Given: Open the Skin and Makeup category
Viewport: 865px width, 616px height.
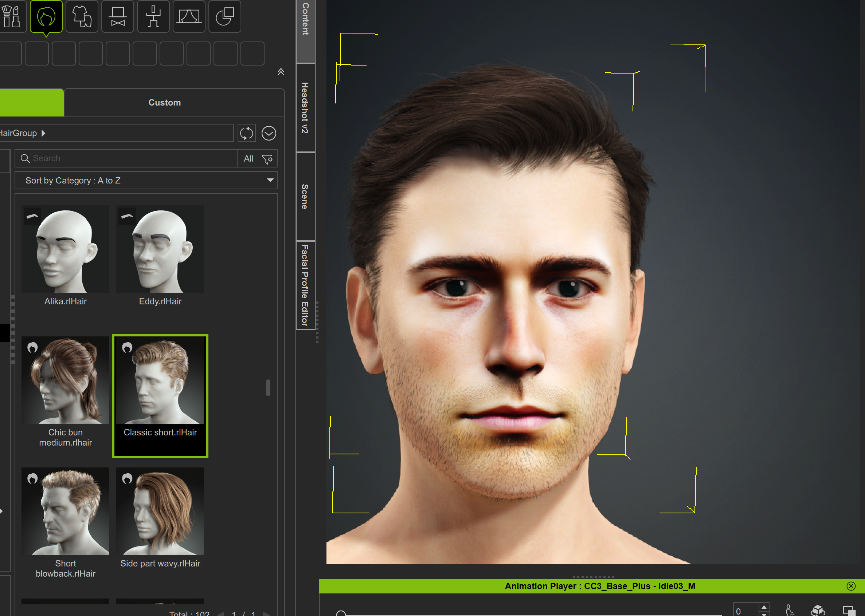Looking at the screenshot, I should (11, 16).
